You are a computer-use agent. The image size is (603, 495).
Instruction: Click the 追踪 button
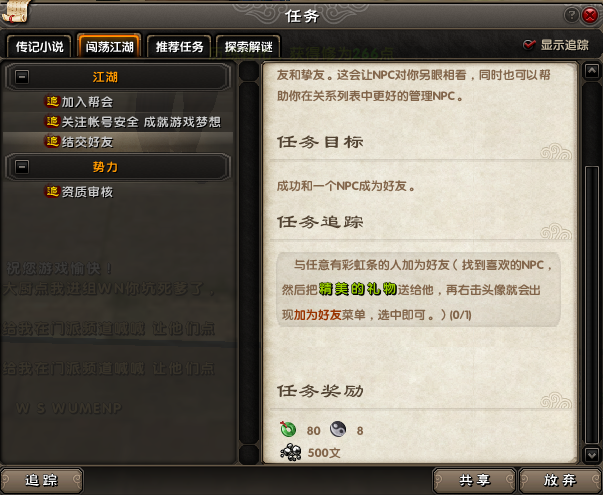tap(41, 480)
